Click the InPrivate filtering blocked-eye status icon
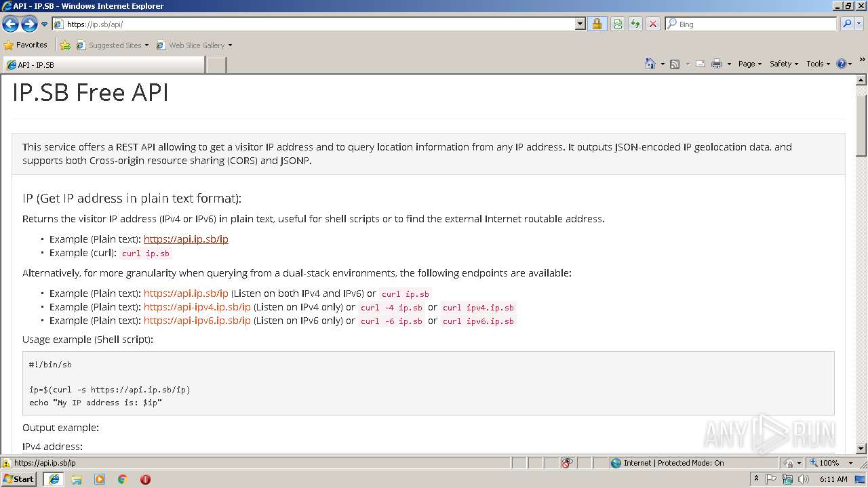The image size is (868, 488). pyautogui.click(x=568, y=463)
